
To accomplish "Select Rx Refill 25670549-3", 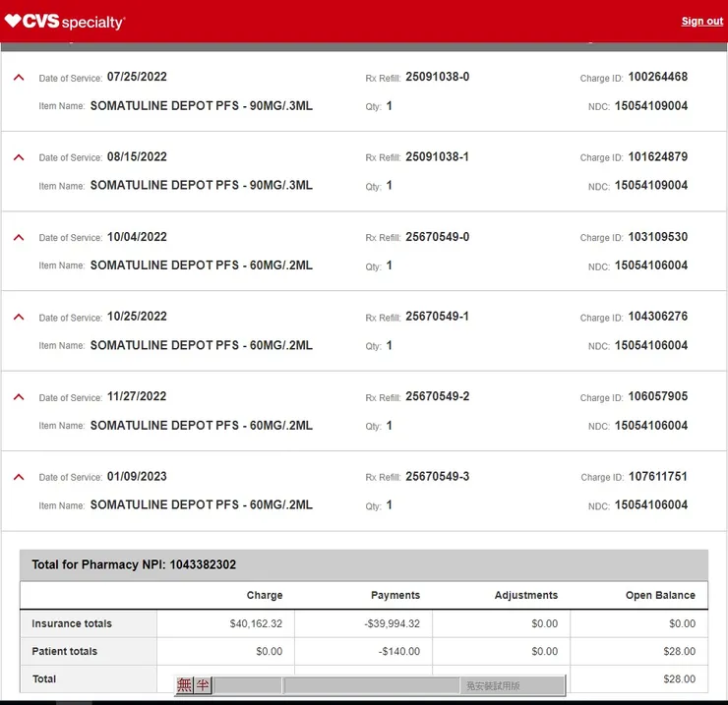I will pyautogui.click(x=438, y=476).
